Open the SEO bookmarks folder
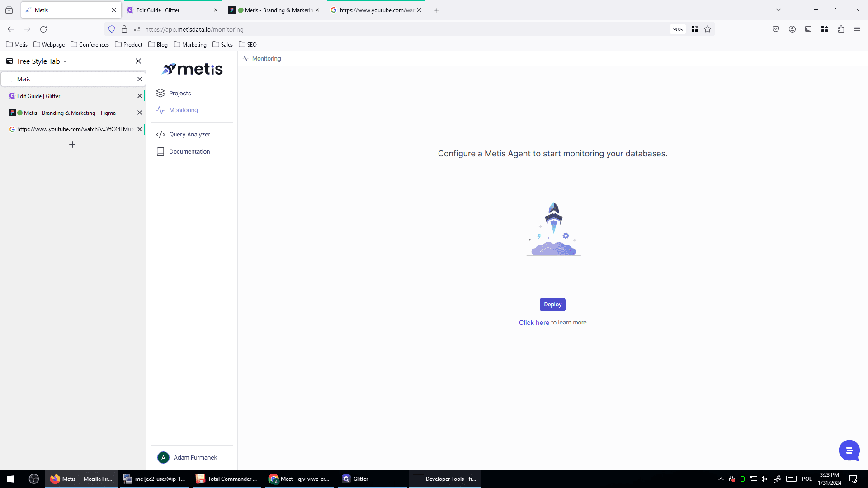This screenshot has height=488, width=868. (248, 44)
